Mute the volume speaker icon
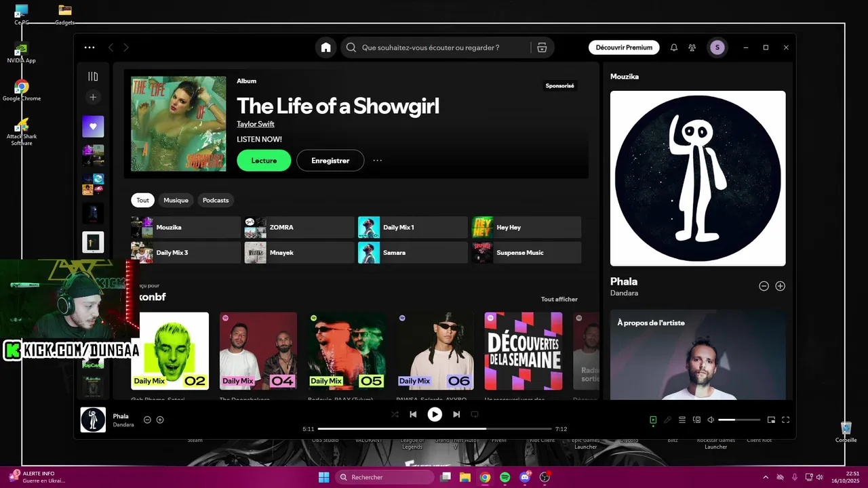The width and height of the screenshot is (868, 488). (711, 420)
